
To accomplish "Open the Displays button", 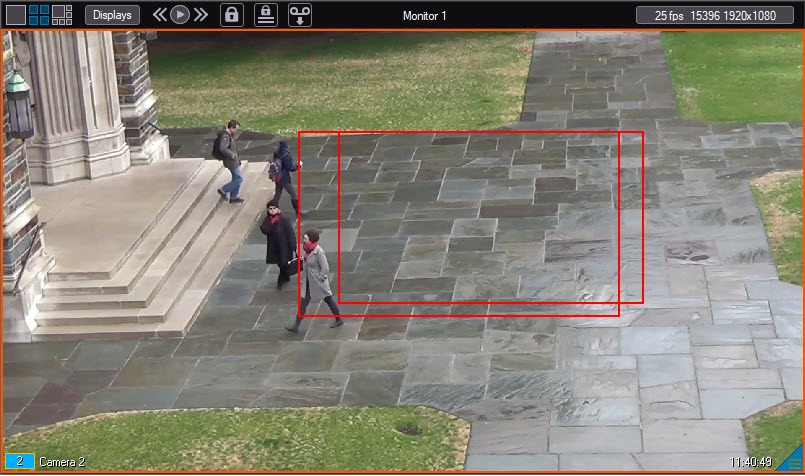I will pos(112,15).
